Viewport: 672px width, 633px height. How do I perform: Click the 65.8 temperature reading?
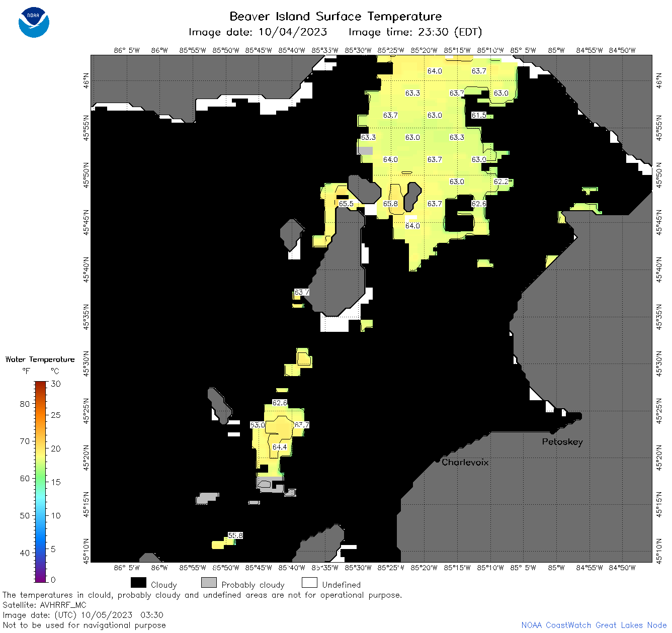390,204
